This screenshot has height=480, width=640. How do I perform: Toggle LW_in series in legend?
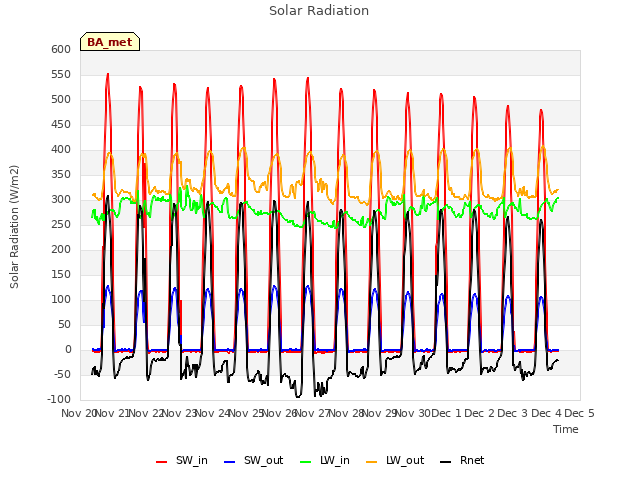pyautogui.click(x=325, y=460)
